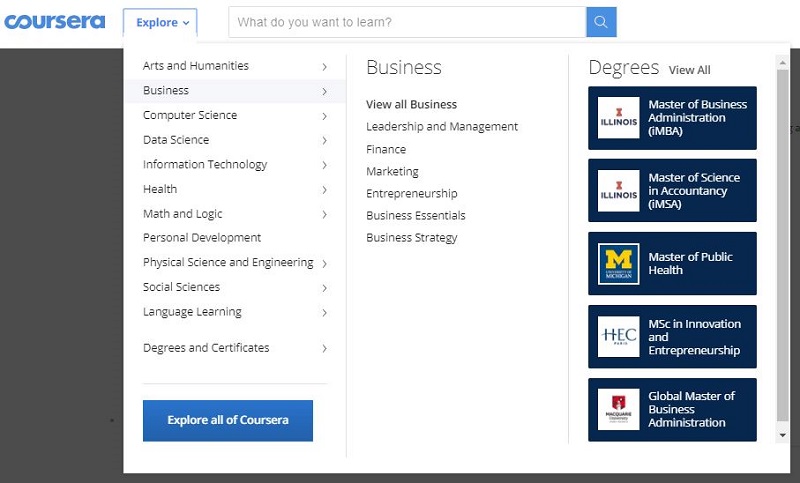Screen dimensions: 800x483
Task: Expand the Health chevron arrow
Action: (324, 190)
